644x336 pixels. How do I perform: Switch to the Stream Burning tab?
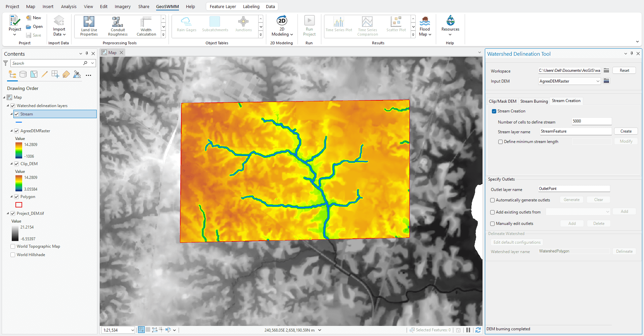534,101
